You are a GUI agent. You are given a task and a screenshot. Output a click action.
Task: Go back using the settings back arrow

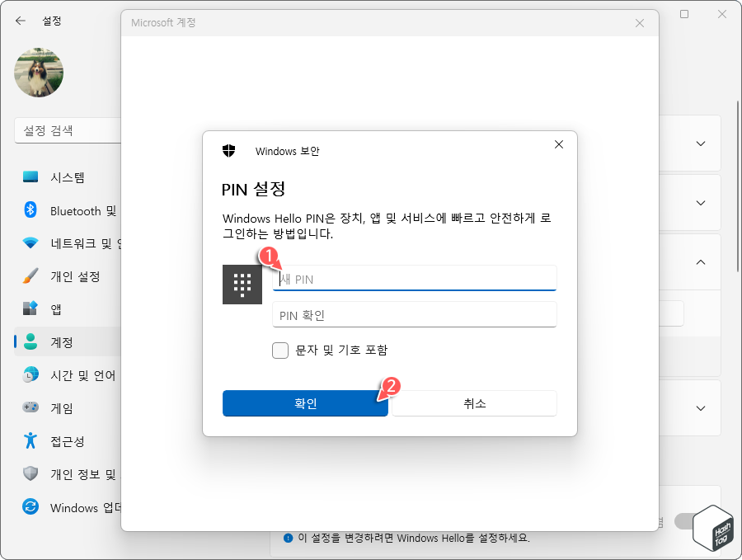tap(19, 21)
